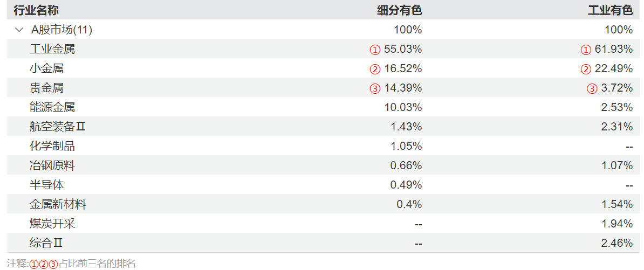Click the 煤炭开采 industry row
644x270 pixels.
(x=52, y=224)
